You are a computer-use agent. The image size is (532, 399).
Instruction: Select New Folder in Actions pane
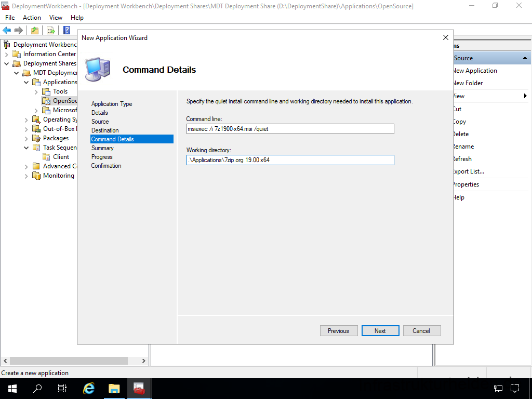coord(468,83)
